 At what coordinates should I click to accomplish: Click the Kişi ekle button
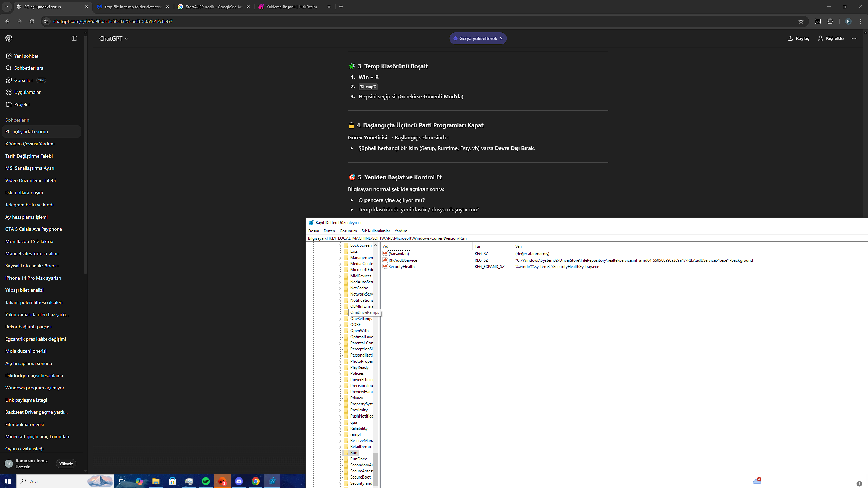(x=831, y=38)
